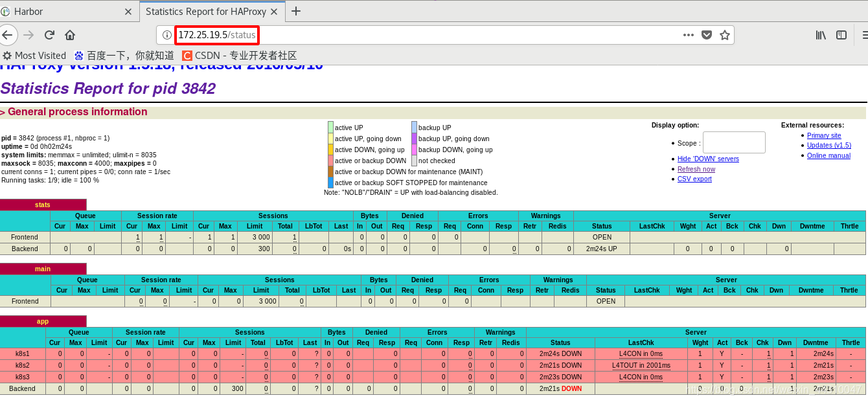Open Firefox hamburger menu

pos(864,35)
